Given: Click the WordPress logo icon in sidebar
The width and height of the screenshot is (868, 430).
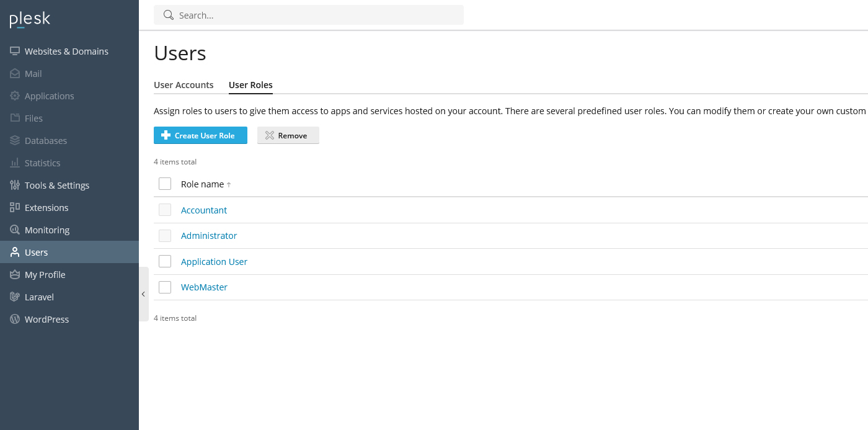Looking at the screenshot, I should pos(15,320).
